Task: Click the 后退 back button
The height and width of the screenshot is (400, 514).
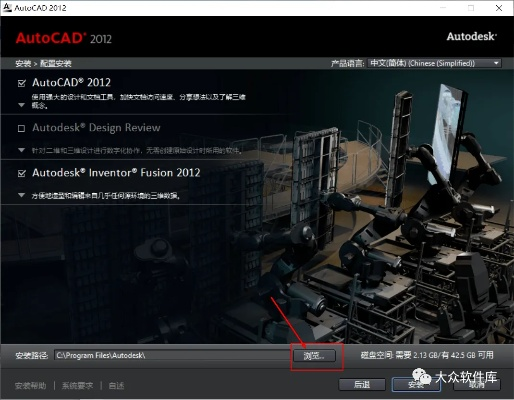Action: click(x=362, y=385)
